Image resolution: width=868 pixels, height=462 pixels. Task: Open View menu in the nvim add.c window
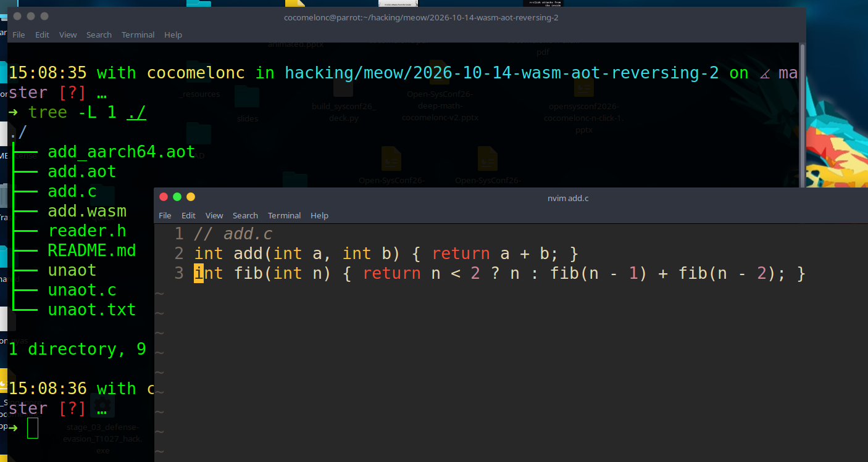[x=214, y=215]
